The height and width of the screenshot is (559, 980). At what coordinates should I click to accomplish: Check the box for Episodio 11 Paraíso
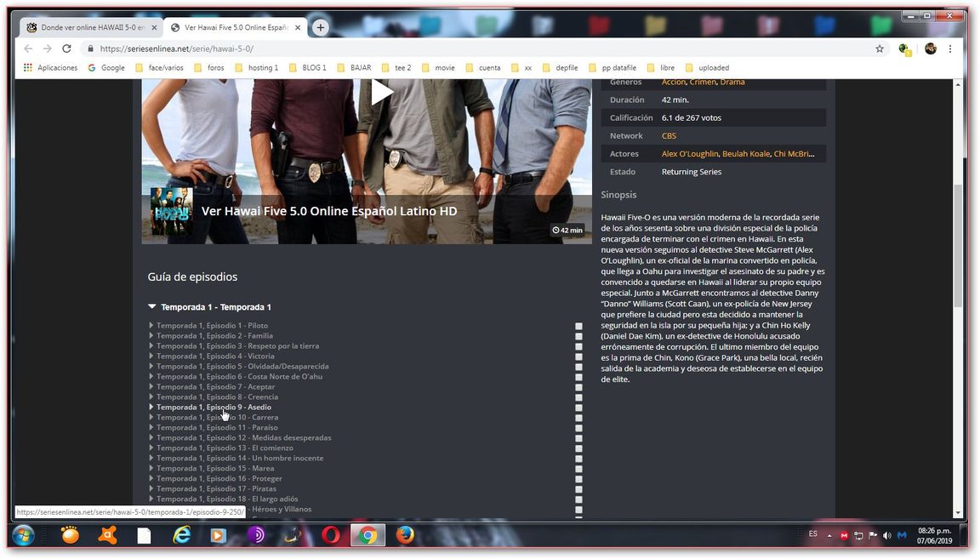pyautogui.click(x=578, y=428)
